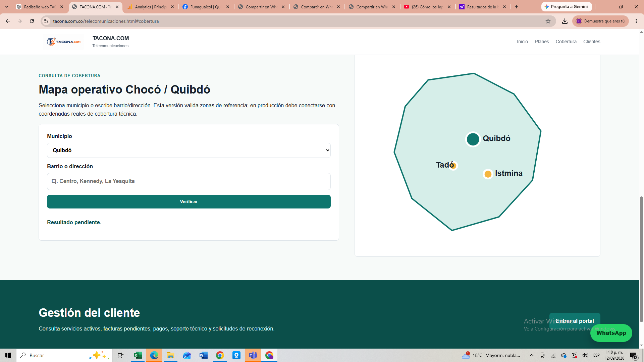
Task: Open Task View on the taskbar
Action: (x=121, y=355)
